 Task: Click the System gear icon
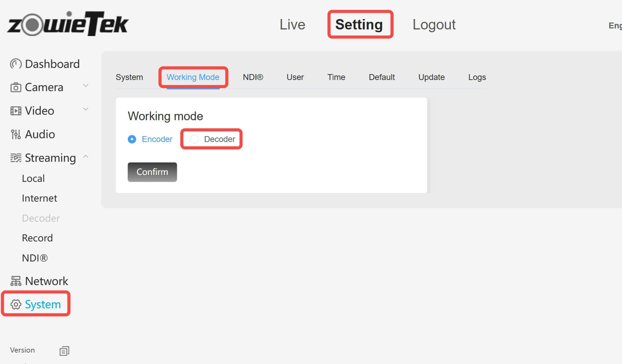tap(15, 304)
